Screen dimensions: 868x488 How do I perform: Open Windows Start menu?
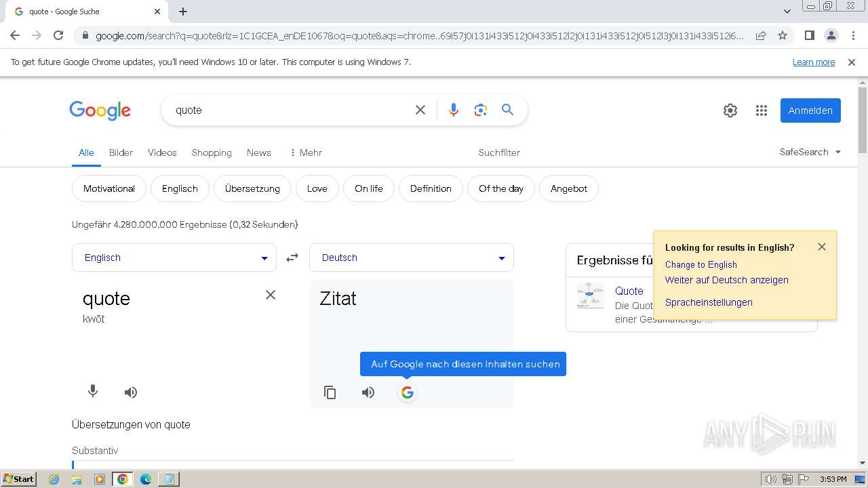[19, 479]
